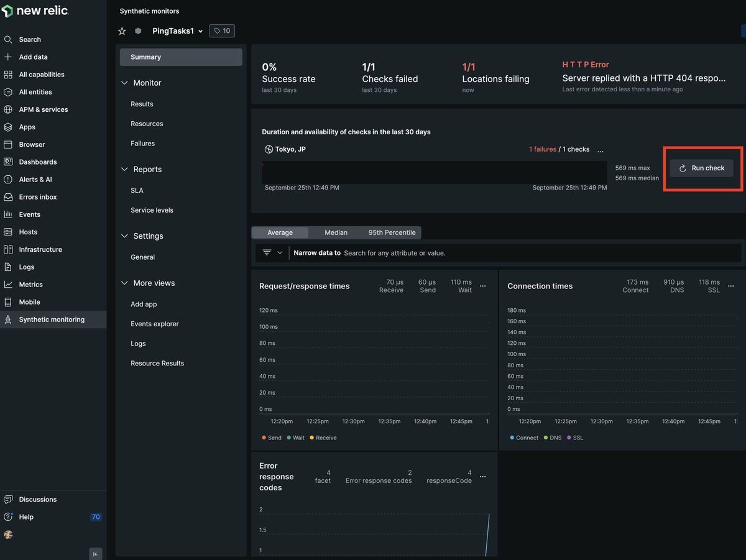Click the Synthetic monitors breadcrumb
The width and height of the screenshot is (746, 560).
coord(150,11)
